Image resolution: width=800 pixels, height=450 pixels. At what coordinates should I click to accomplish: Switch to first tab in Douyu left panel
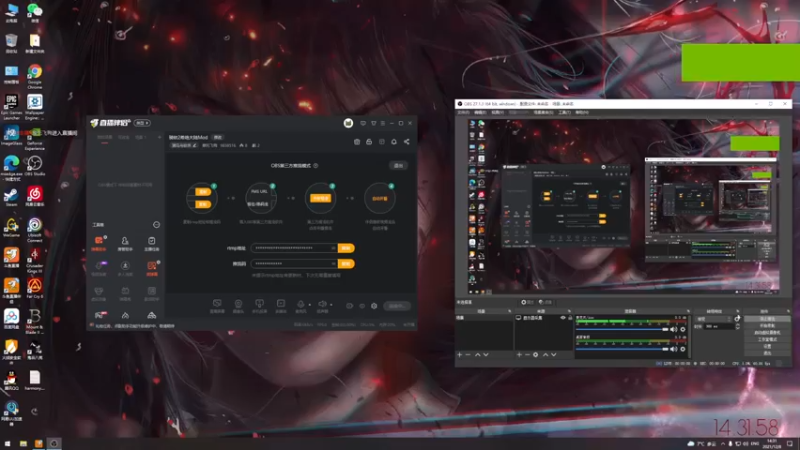tap(105, 138)
